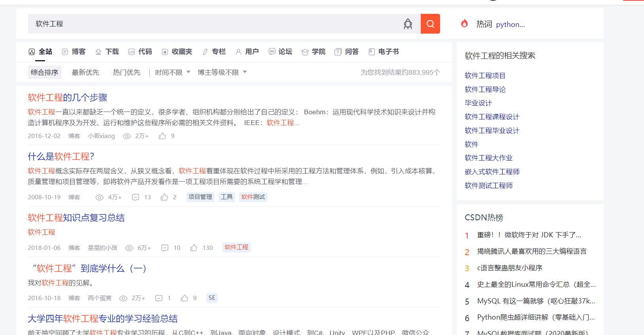Screen dimensions: 644x335
Task: Select the 全站 tab
Action: (x=40, y=52)
